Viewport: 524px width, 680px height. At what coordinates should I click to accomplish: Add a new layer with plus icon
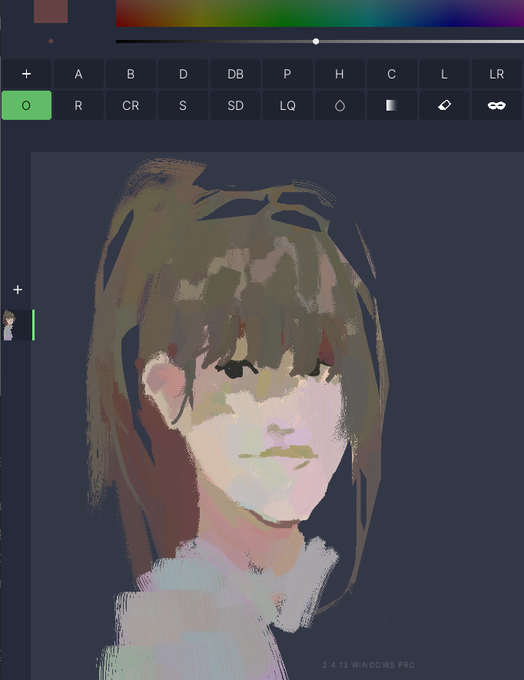[17, 290]
